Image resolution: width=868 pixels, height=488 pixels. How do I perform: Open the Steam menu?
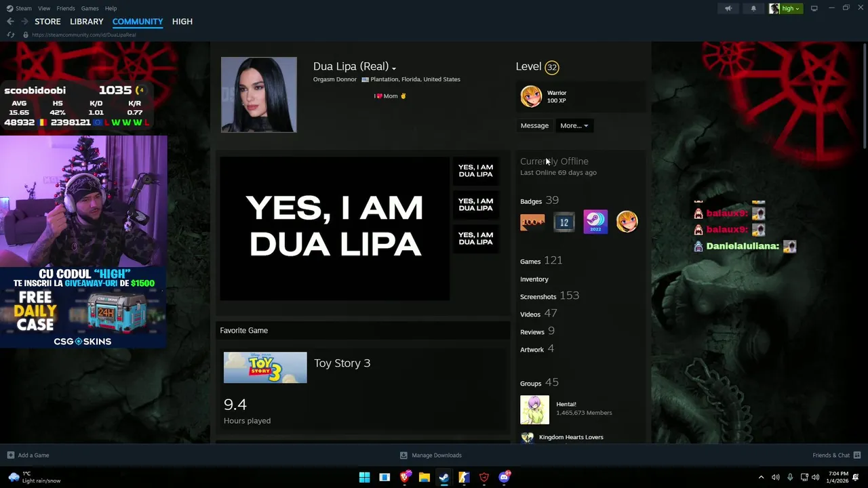[x=24, y=8]
